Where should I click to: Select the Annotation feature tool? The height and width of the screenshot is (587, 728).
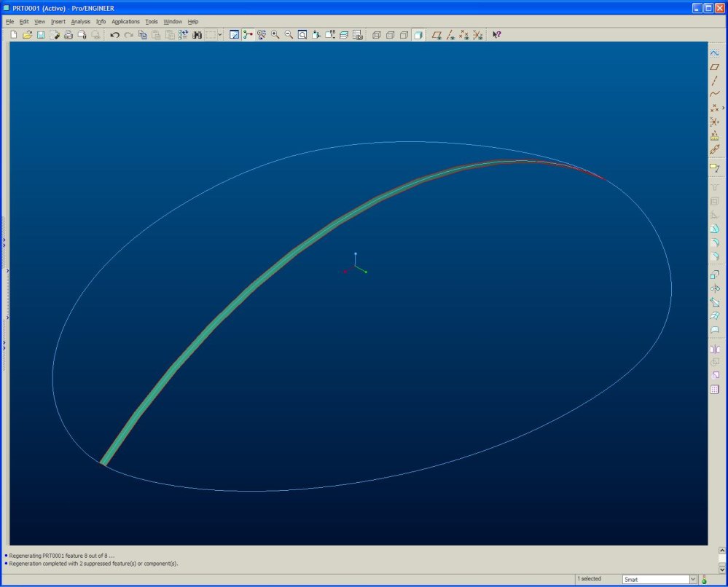pyautogui.click(x=715, y=168)
